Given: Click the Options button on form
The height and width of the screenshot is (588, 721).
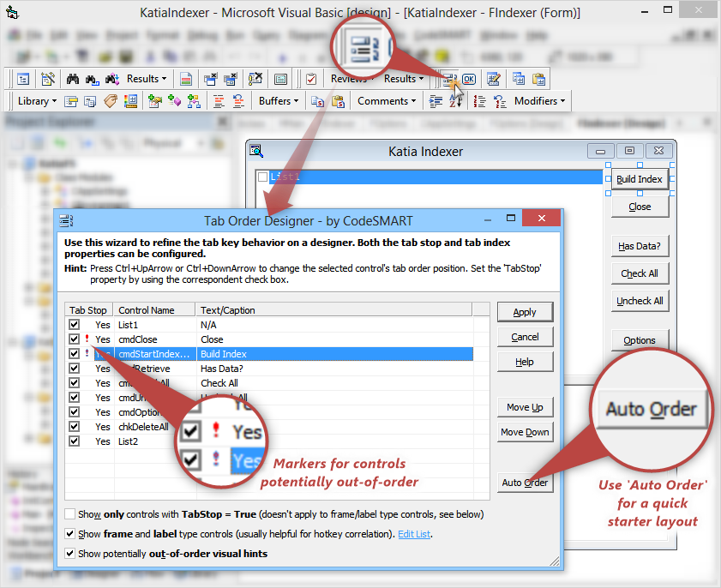Looking at the screenshot, I should click(x=640, y=340).
